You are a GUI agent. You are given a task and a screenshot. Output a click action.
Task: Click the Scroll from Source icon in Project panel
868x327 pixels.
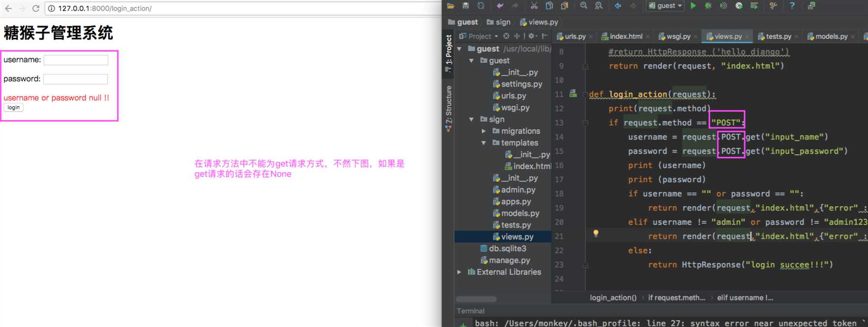506,36
